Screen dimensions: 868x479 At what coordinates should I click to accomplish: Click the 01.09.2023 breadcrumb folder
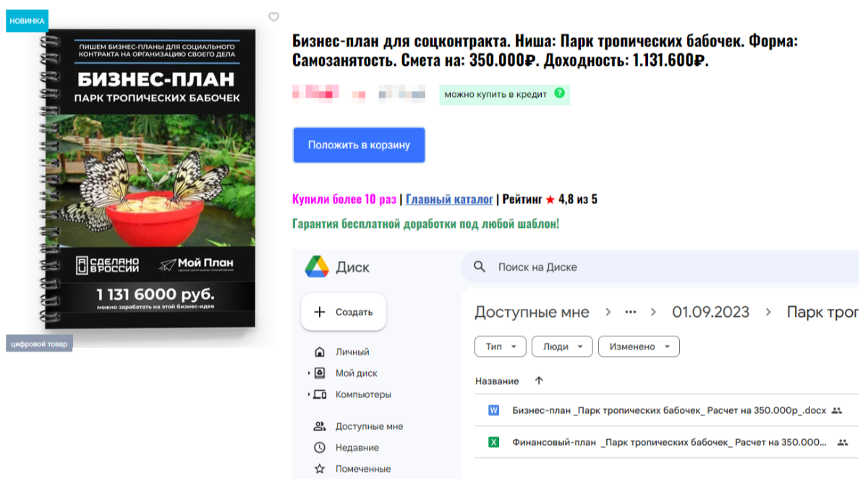tap(710, 313)
